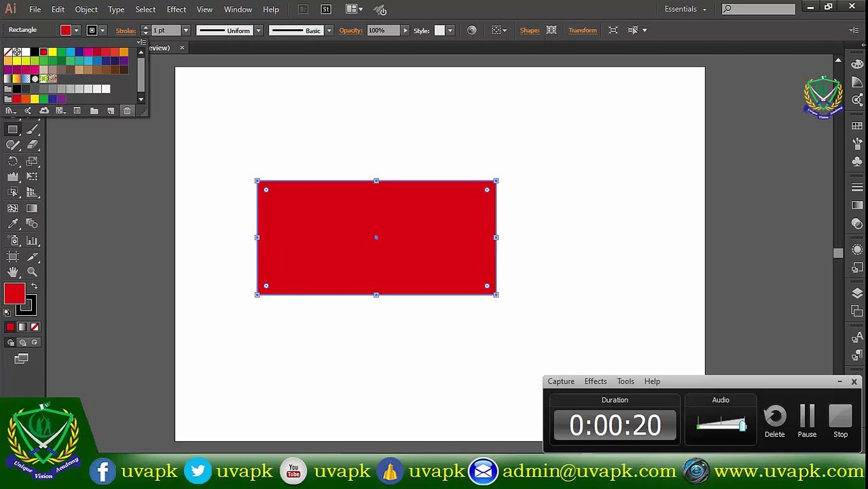This screenshot has height=489, width=868.
Task: Select the Gradient tool
Action: [33, 209]
